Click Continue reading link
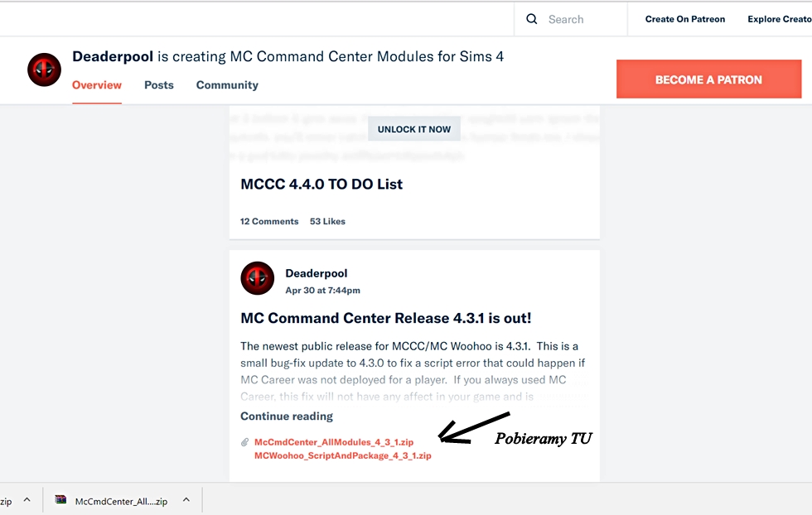The image size is (812, 515). [287, 416]
